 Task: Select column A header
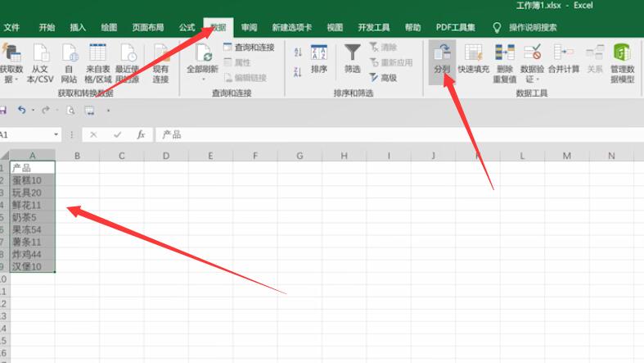click(33, 156)
